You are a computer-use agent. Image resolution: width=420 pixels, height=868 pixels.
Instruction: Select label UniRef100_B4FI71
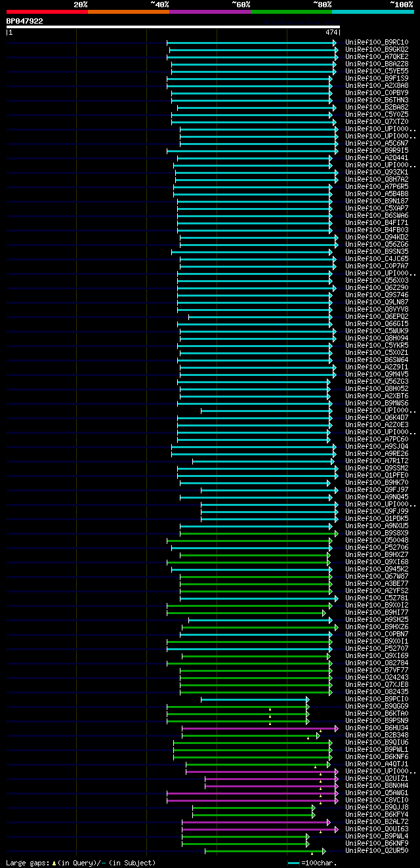[377, 223]
